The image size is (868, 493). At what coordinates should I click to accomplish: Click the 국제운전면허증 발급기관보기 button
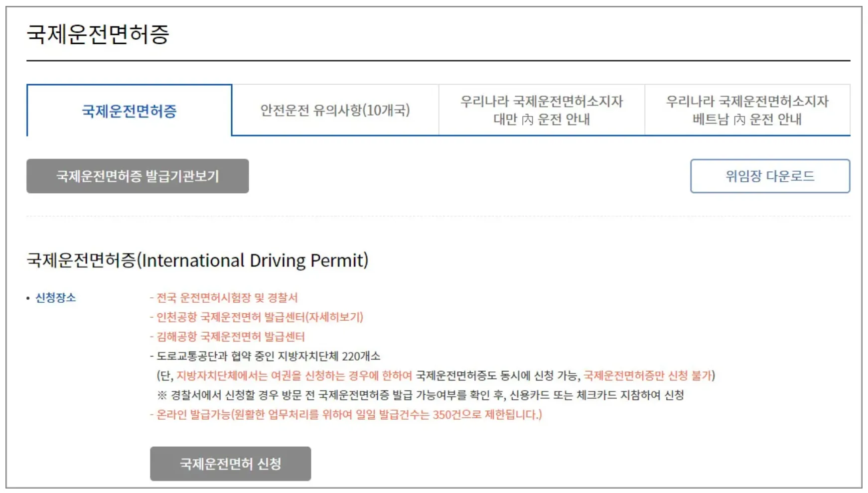pos(138,175)
